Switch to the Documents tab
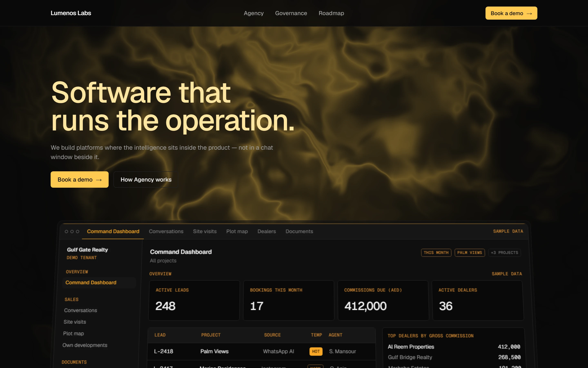 [299, 231]
